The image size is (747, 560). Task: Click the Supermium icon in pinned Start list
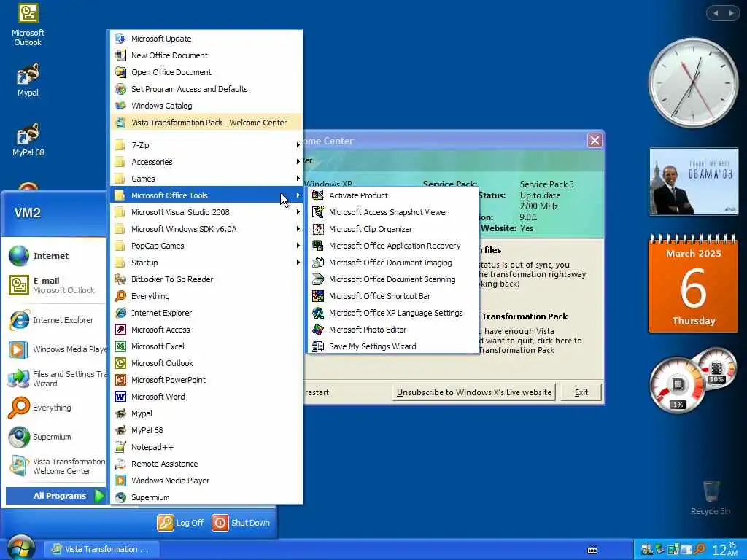click(18, 437)
